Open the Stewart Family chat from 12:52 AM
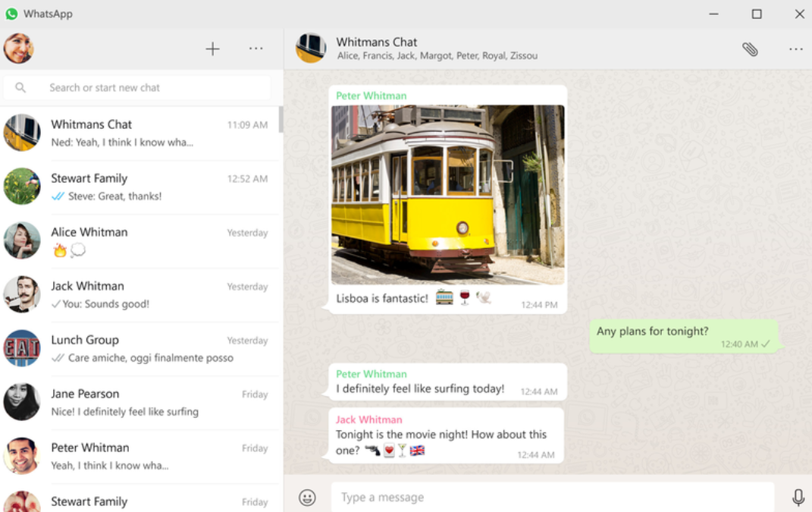The width and height of the screenshot is (812, 512). point(140,187)
